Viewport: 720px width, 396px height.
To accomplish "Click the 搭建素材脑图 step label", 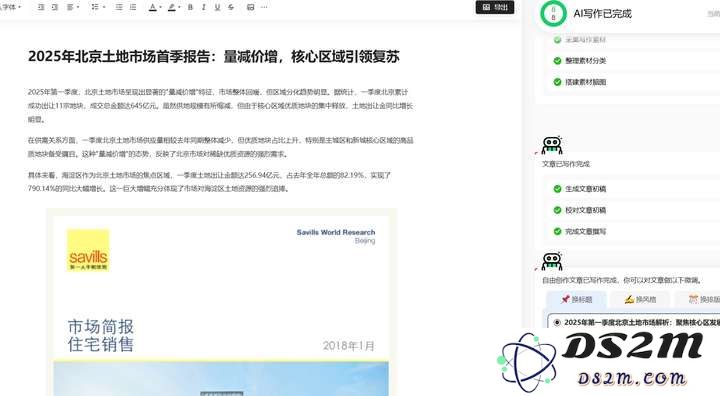I will pos(585,82).
